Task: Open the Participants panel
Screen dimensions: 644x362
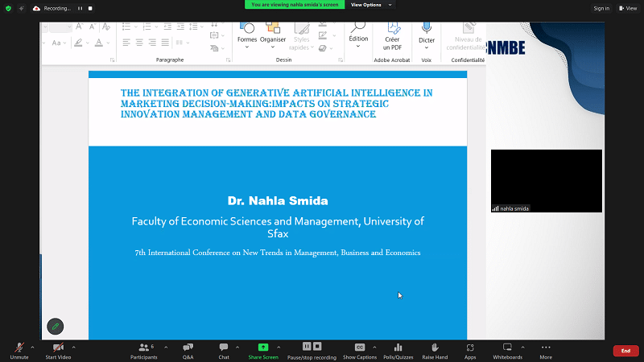Action: pyautogui.click(x=144, y=348)
